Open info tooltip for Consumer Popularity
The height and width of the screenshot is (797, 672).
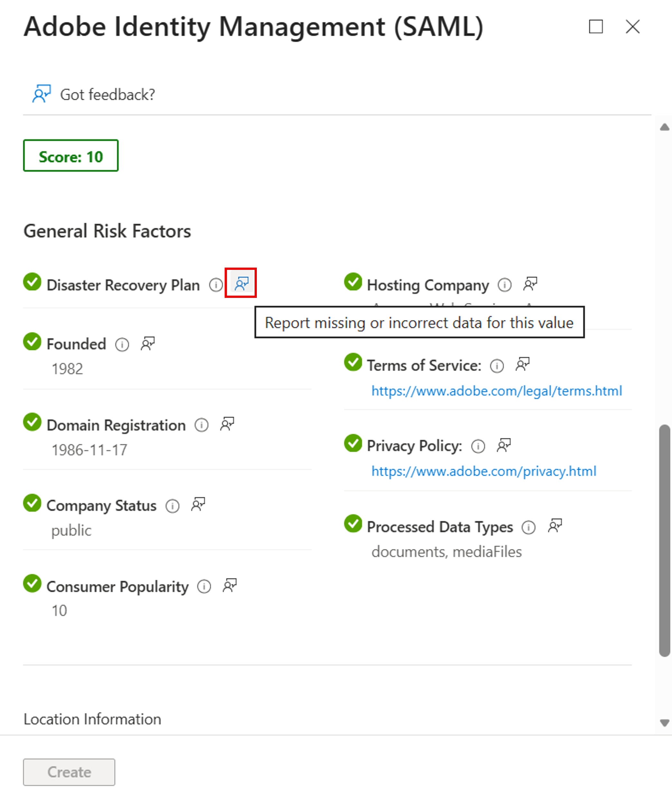[204, 587]
